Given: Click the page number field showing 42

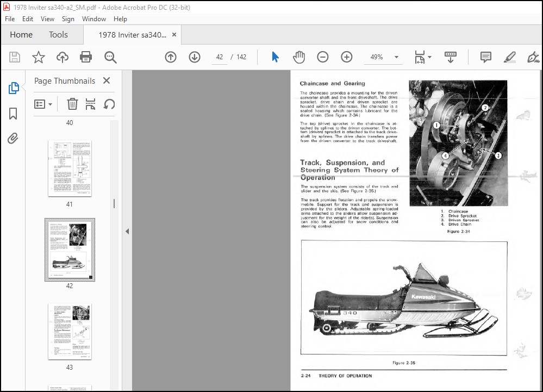Looking at the screenshot, I should point(220,57).
